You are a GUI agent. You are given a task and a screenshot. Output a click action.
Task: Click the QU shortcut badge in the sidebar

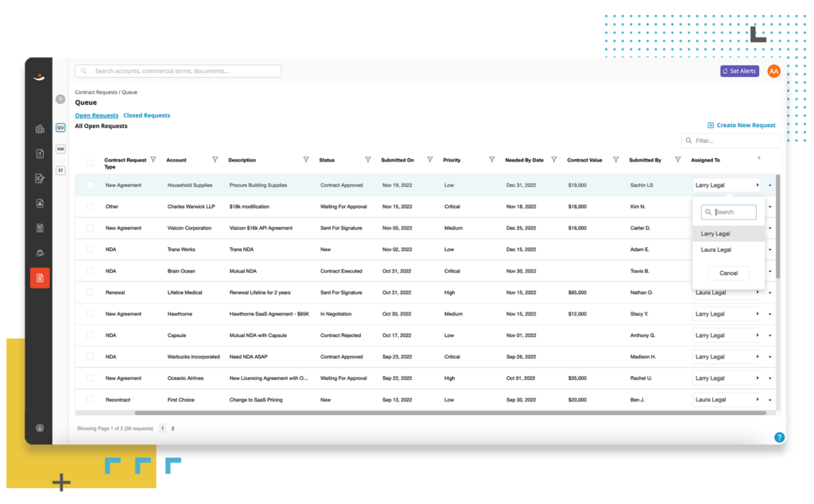pos(60,127)
